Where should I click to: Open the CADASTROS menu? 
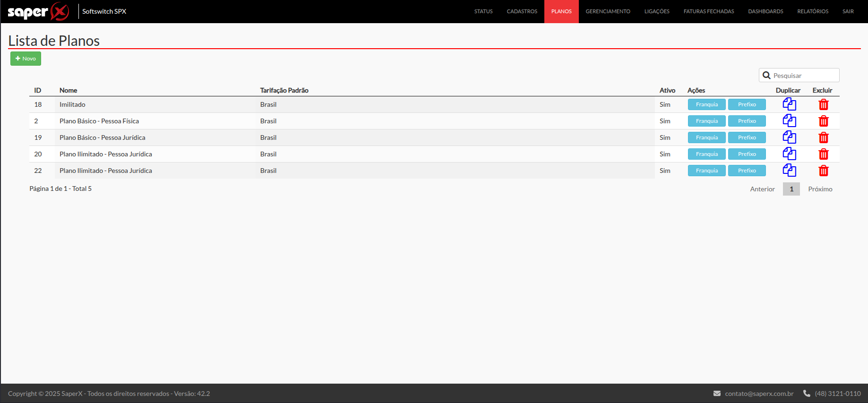[522, 11]
